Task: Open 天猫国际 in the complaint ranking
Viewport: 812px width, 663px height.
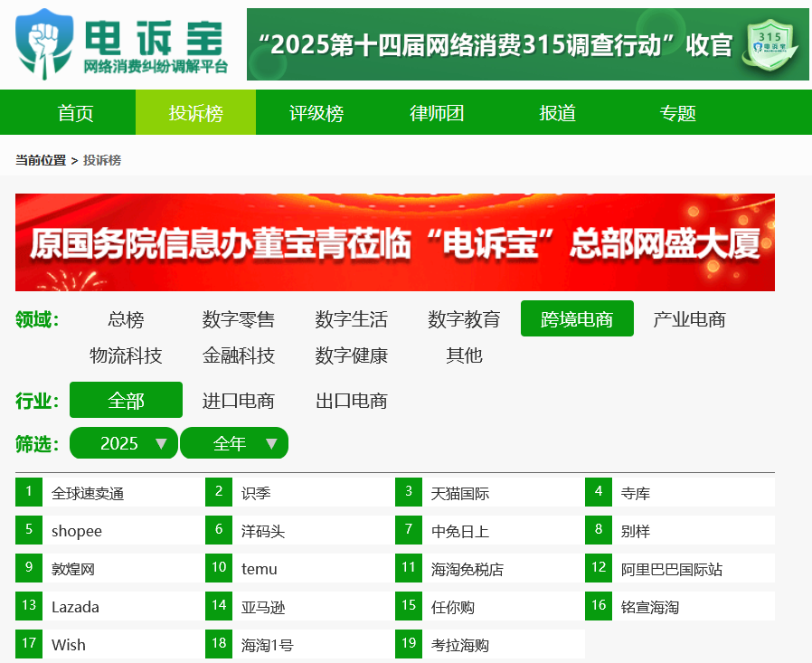Action: pyautogui.click(x=461, y=492)
